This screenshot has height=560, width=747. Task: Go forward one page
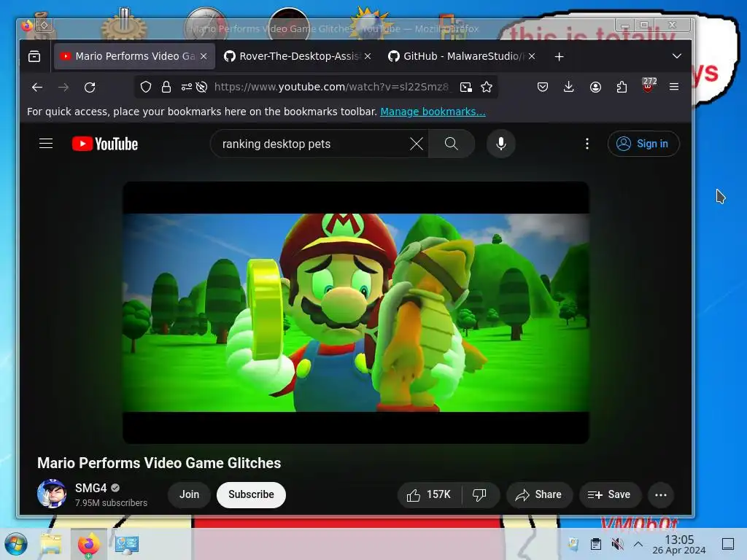pyautogui.click(x=63, y=87)
